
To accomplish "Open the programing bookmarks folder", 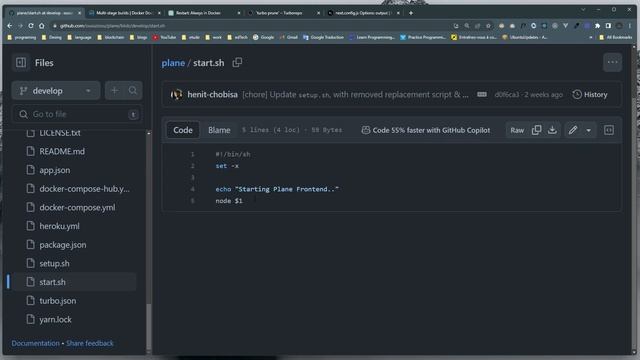I will (22, 37).
